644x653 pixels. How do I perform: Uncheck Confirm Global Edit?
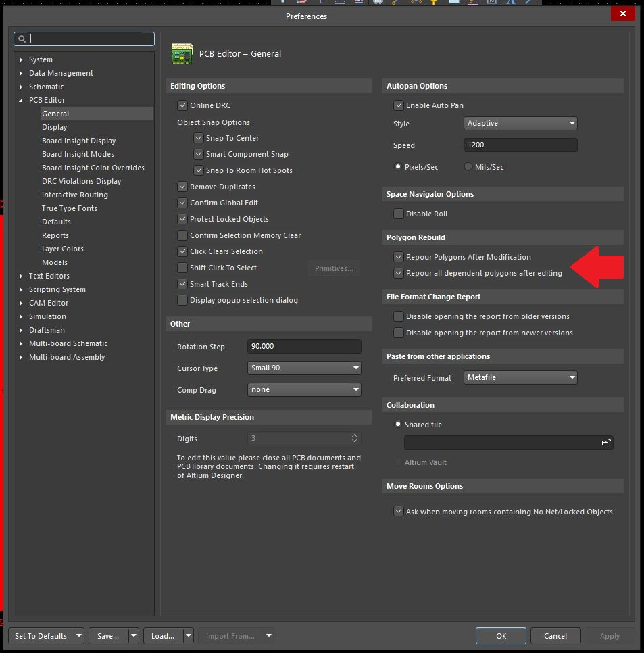pos(182,203)
